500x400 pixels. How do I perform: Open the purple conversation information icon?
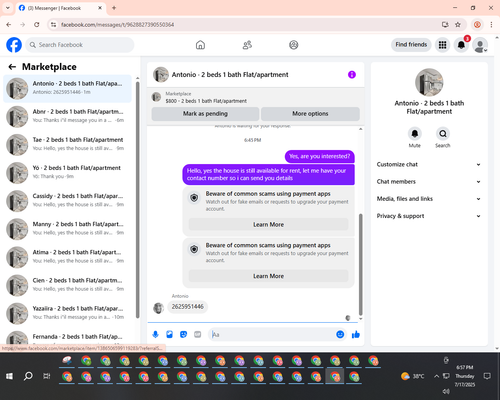pyautogui.click(x=352, y=75)
